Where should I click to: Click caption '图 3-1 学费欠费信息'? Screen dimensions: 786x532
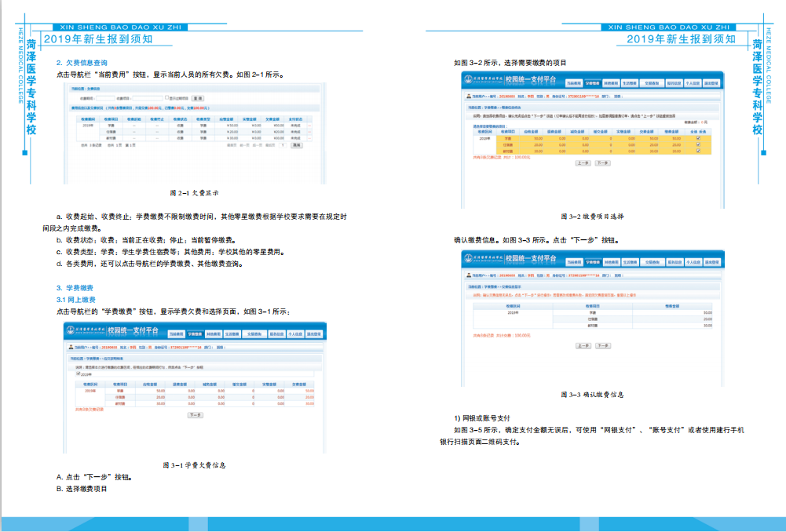195,465
